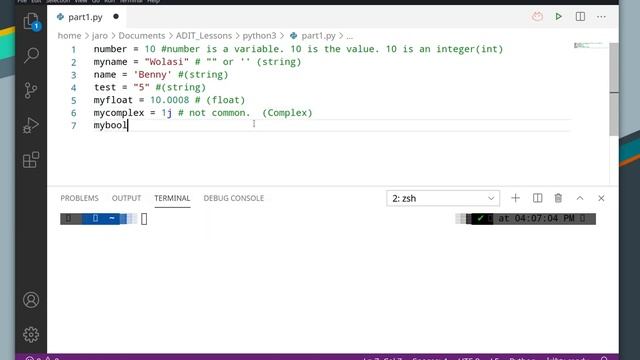Click the value 10.0008 on line 5
The image size is (640, 360).
click(x=169, y=100)
